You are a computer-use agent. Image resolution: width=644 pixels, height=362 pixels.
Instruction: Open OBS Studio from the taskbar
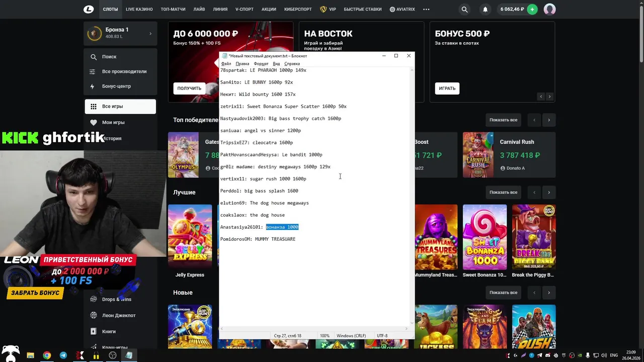click(113, 355)
